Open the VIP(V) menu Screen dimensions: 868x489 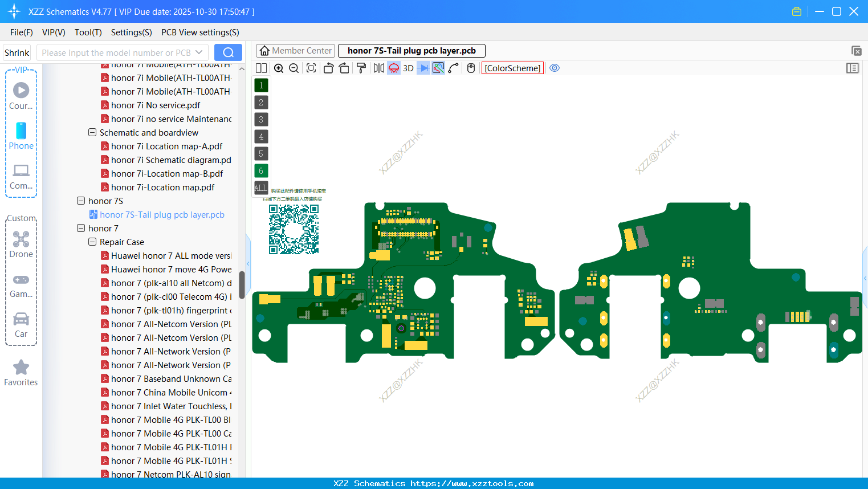click(x=54, y=32)
